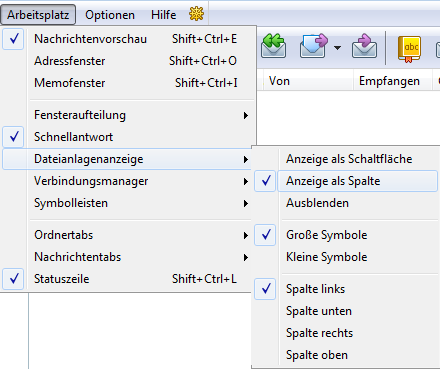Toggle Nachrichtenvorschau in the menu
Screen dimensions: 440x369
pos(129,39)
